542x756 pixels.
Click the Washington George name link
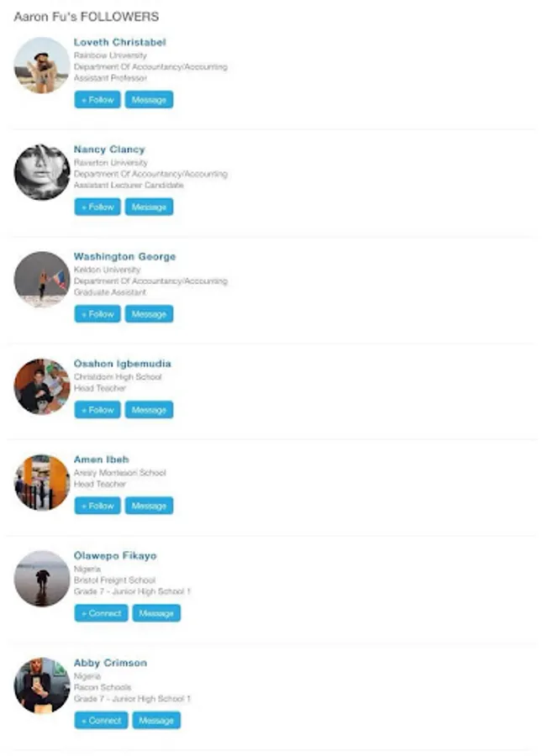point(125,256)
